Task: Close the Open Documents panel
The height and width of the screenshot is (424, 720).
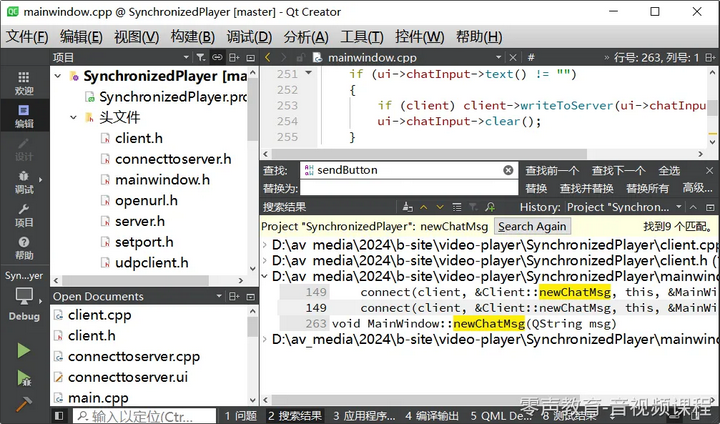Action: (x=251, y=296)
